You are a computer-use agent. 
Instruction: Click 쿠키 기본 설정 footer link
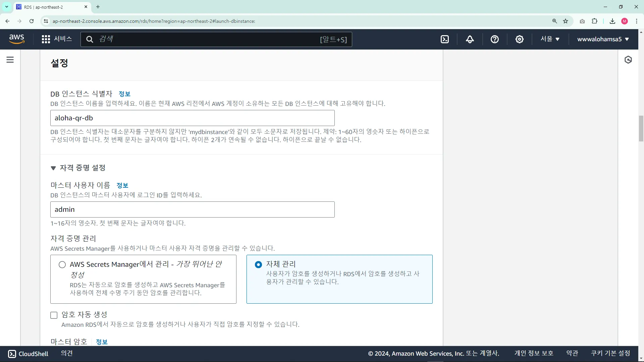[610, 353]
